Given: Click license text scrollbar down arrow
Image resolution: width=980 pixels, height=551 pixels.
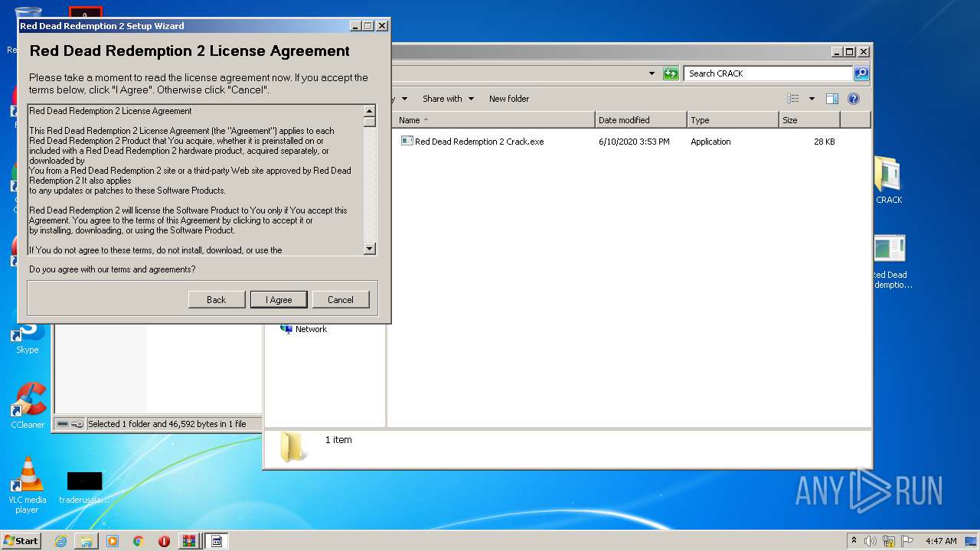Looking at the screenshot, I should click(x=370, y=248).
